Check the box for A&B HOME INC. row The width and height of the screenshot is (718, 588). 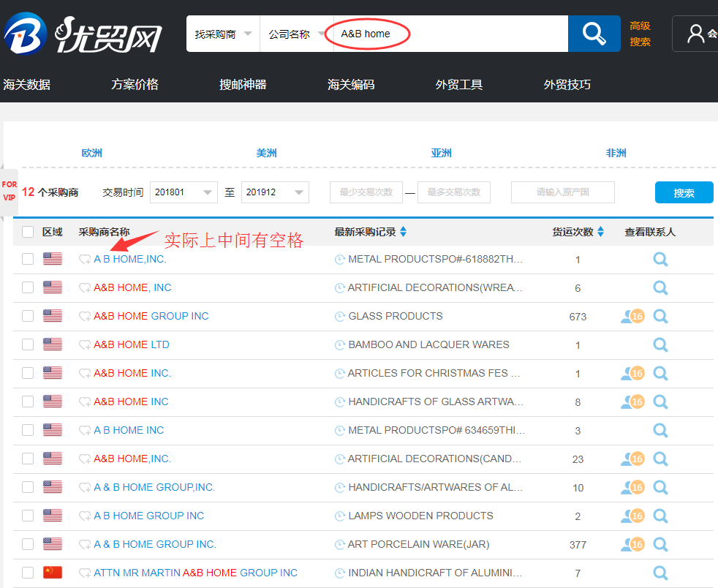pyautogui.click(x=28, y=373)
